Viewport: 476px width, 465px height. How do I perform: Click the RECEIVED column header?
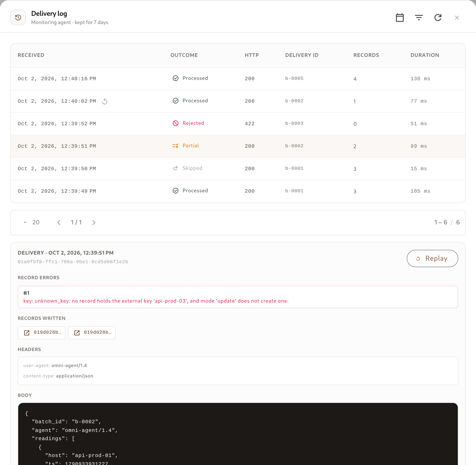click(31, 55)
